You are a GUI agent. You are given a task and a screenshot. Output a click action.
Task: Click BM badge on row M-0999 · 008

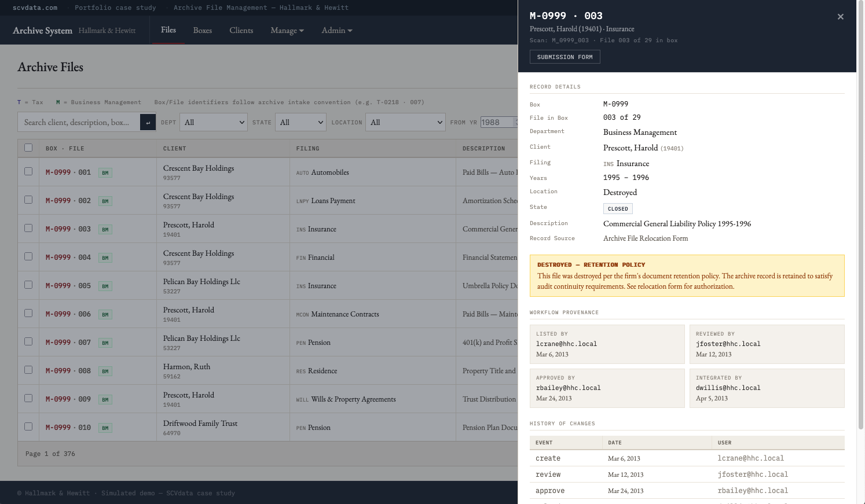pyautogui.click(x=105, y=371)
